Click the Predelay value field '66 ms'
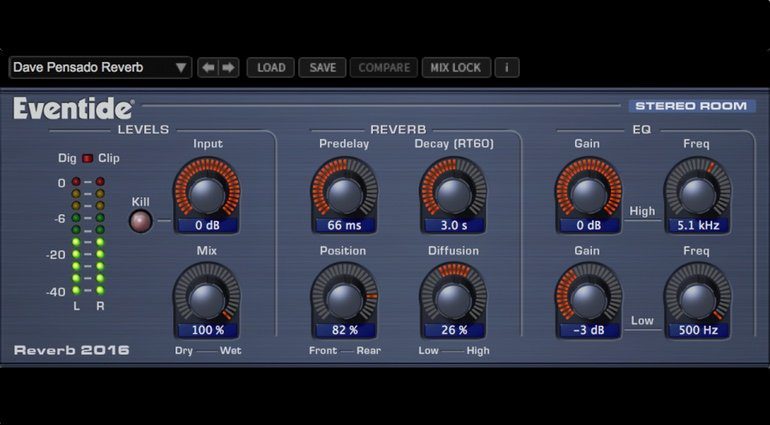The width and height of the screenshot is (770, 425). pos(344,226)
